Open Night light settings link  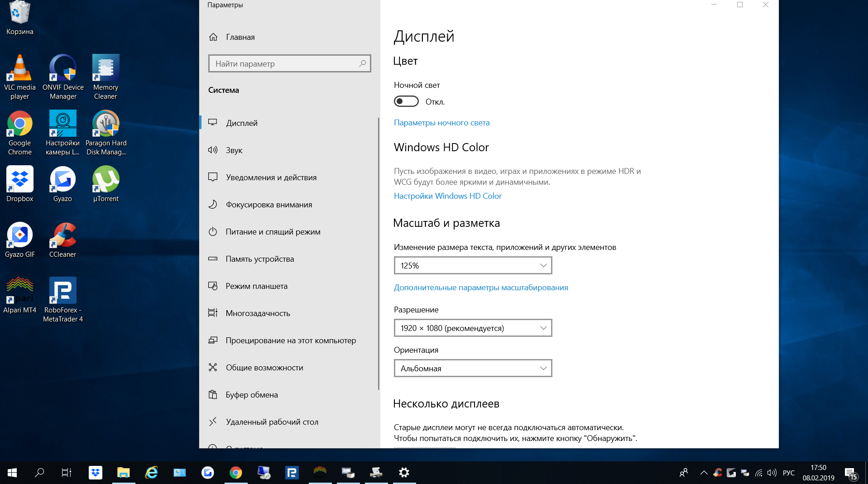click(441, 123)
